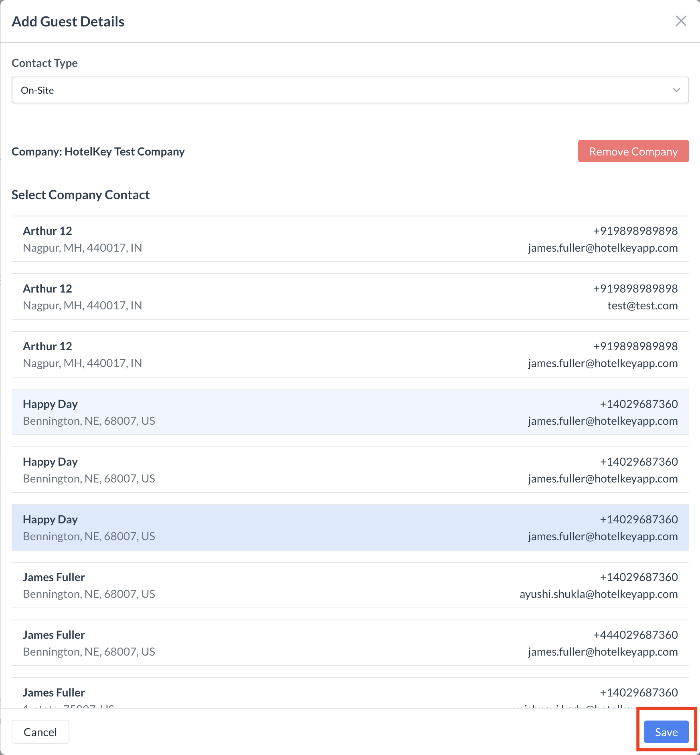Select the first Arthur 12 contact
This screenshot has height=755, width=700.
(350, 239)
